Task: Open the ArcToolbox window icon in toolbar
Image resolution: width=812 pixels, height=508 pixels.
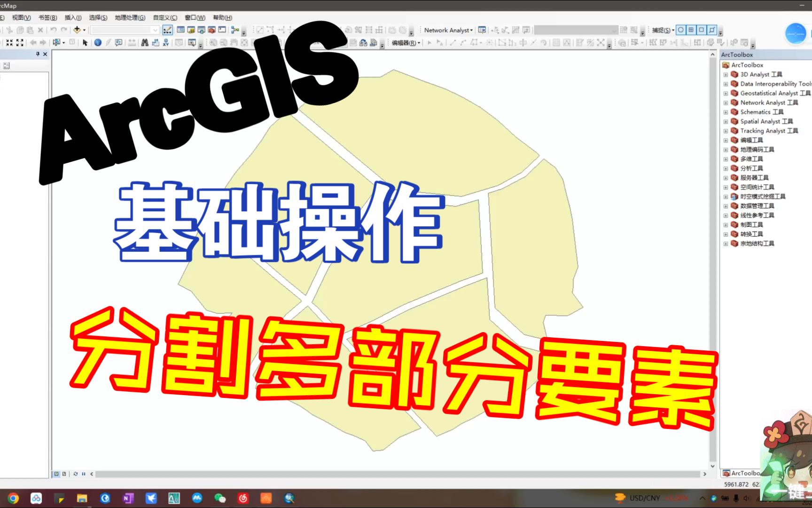Action: tap(211, 29)
